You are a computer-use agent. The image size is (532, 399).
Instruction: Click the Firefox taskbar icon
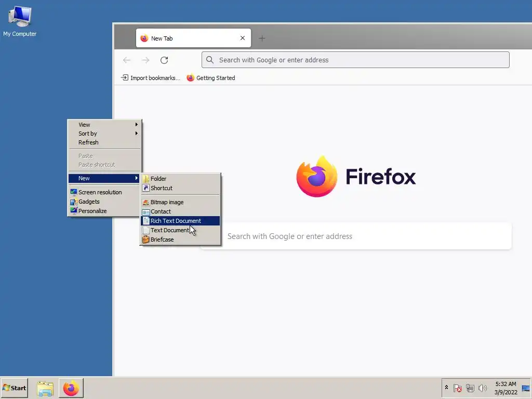click(71, 388)
